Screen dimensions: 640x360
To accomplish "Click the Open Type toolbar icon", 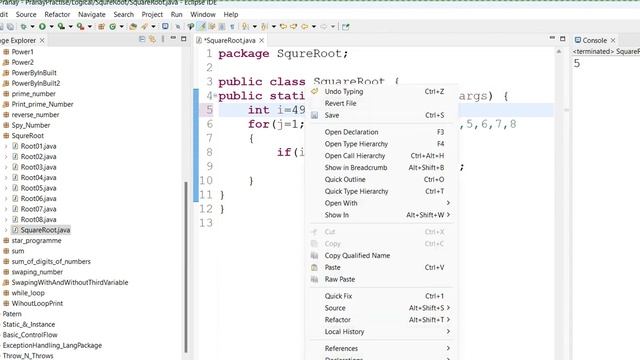I will [x=133, y=27].
